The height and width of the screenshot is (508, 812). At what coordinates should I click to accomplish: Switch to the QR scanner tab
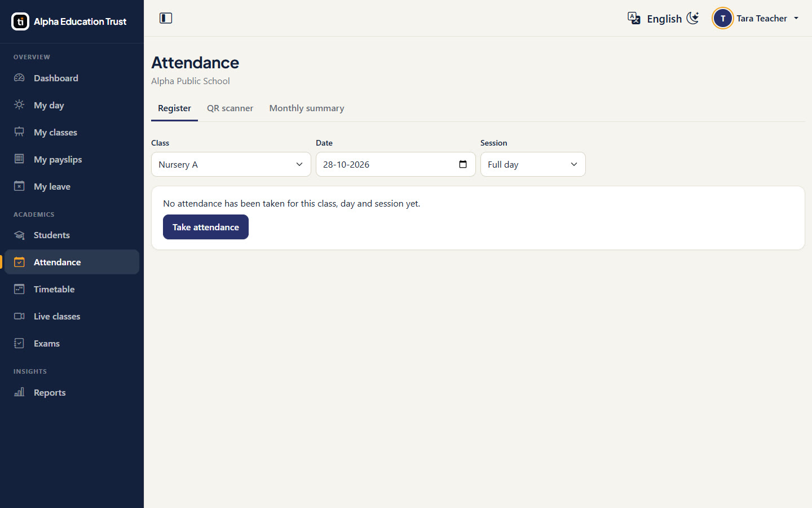click(x=230, y=108)
